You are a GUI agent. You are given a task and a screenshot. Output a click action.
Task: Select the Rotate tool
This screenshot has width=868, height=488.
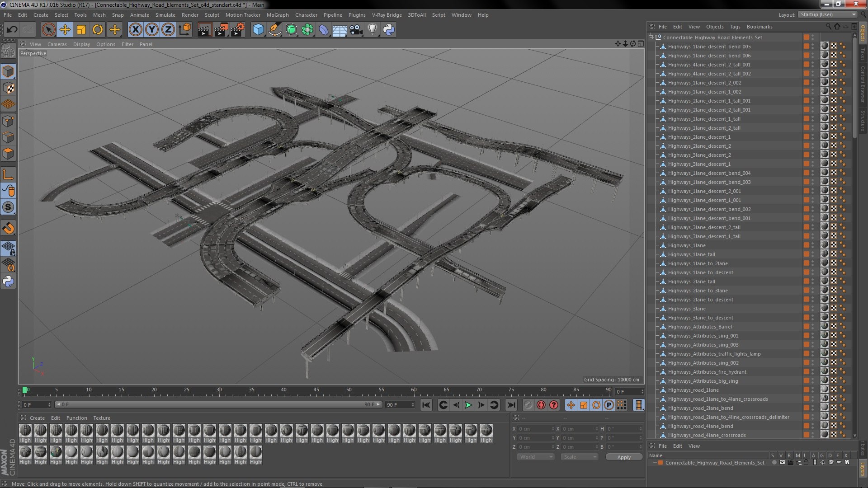[x=98, y=30]
